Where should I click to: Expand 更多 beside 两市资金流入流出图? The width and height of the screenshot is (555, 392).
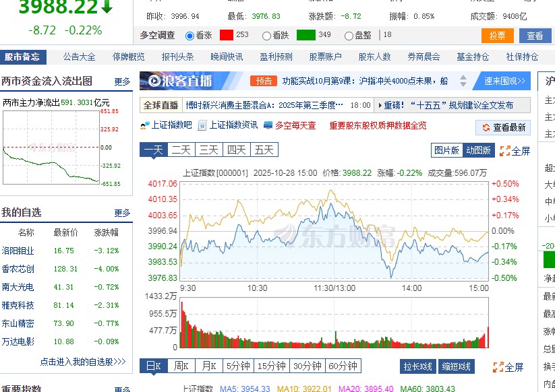pyautogui.click(x=121, y=80)
